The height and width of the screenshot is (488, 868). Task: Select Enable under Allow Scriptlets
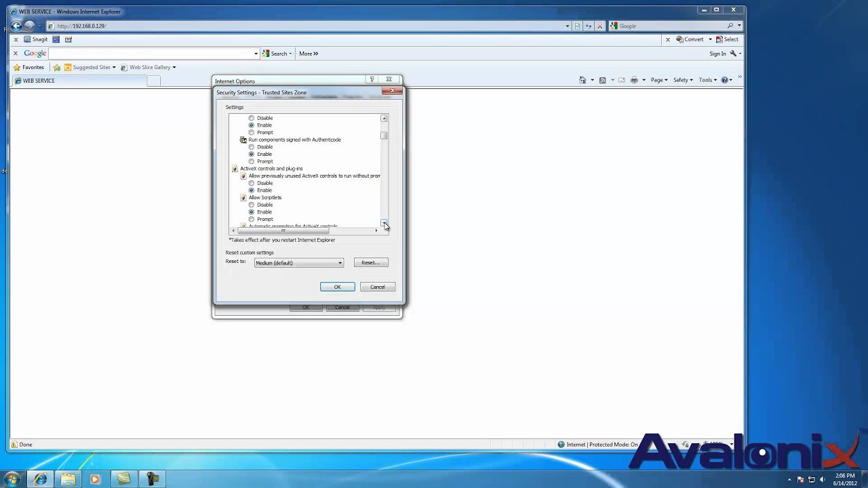[x=252, y=212]
